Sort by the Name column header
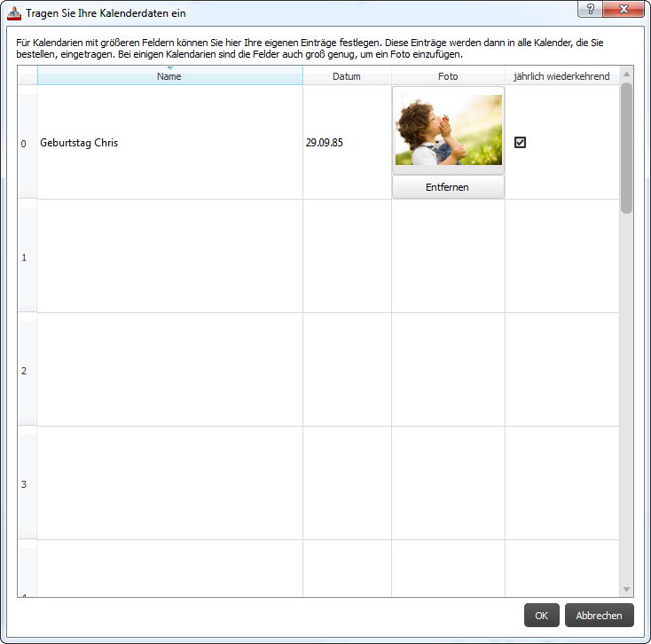Viewport: 651px width, 644px height. (169, 76)
